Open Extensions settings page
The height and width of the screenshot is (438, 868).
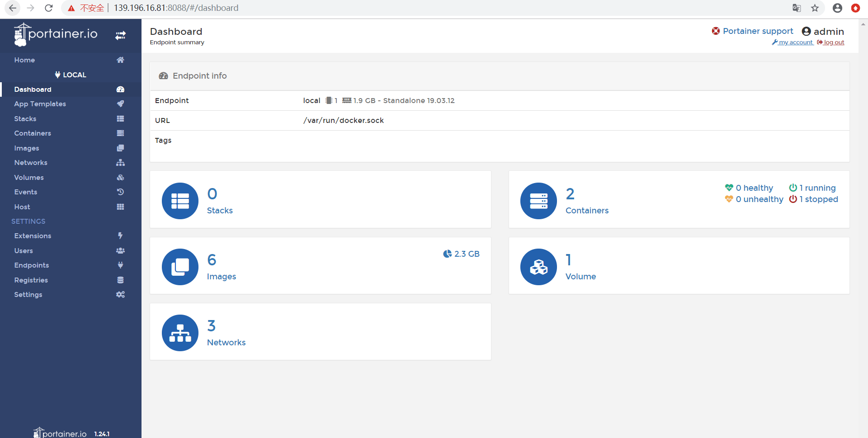pyautogui.click(x=33, y=236)
